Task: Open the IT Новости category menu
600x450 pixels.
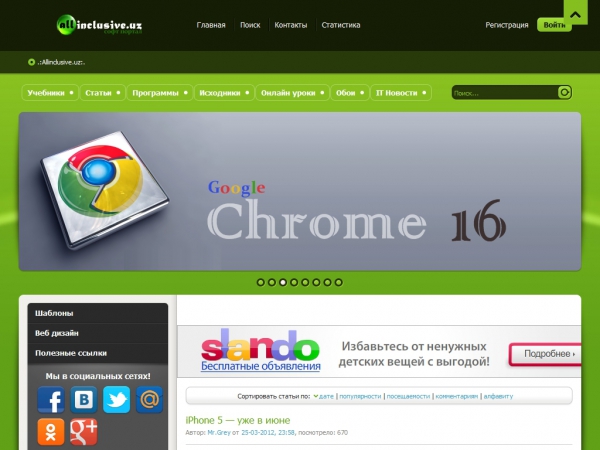Action: tap(401, 93)
